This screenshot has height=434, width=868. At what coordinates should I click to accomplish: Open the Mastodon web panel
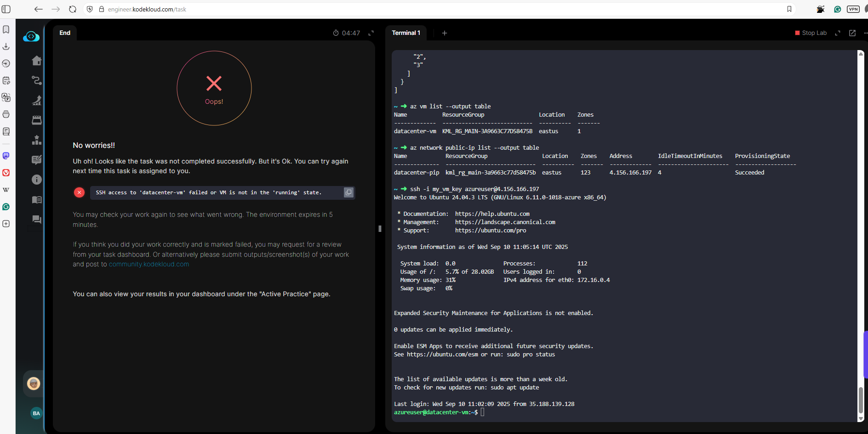(6, 156)
